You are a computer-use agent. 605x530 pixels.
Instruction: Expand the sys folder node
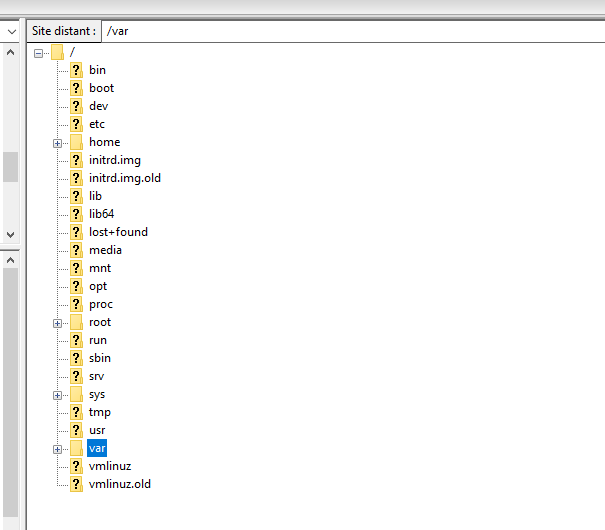pos(58,395)
